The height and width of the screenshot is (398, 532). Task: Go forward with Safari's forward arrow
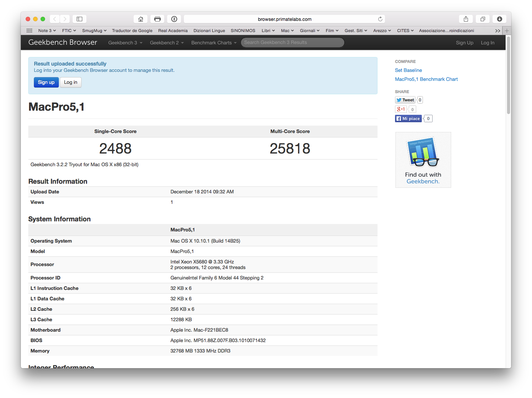pyautogui.click(x=65, y=19)
